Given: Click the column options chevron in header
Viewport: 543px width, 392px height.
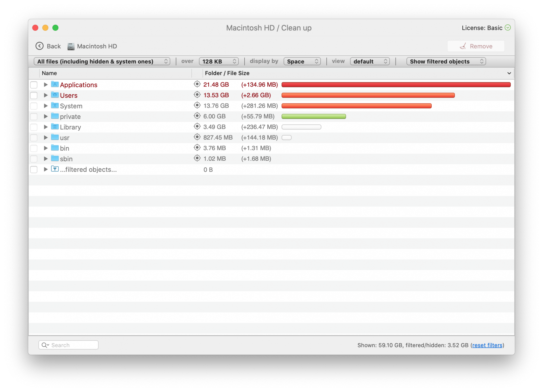Looking at the screenshot, I should click(509, 73).
